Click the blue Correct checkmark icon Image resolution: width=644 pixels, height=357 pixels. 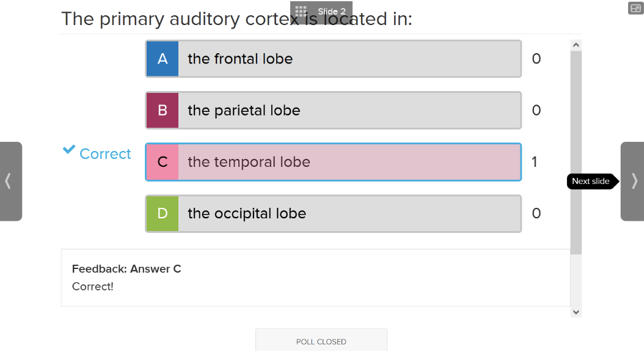(69, 150)
